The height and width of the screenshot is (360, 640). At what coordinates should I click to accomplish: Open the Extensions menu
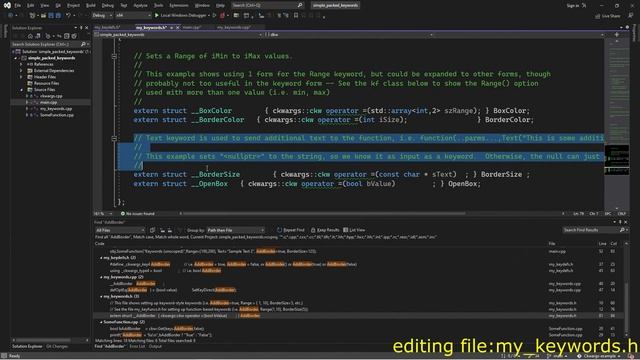click(x=179, y=5)
